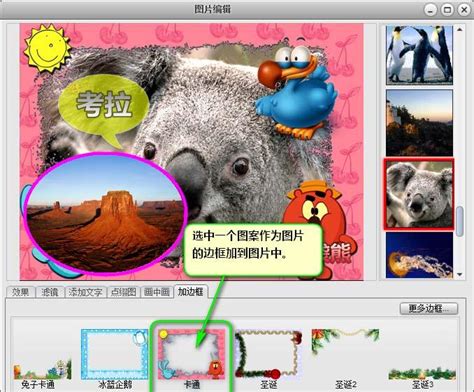
Task: Click the blue bird sticker
Action: 296,92
